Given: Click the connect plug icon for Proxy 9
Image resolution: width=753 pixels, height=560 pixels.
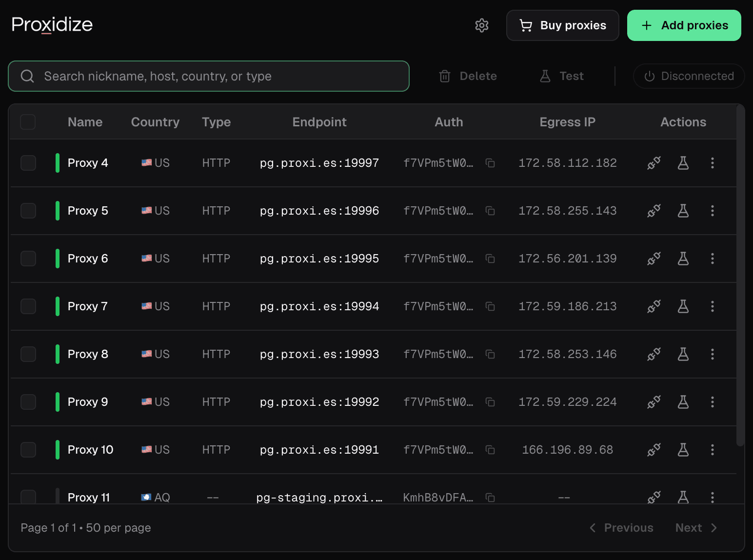Looking at the screenshot, I should [x=654, y=402].
